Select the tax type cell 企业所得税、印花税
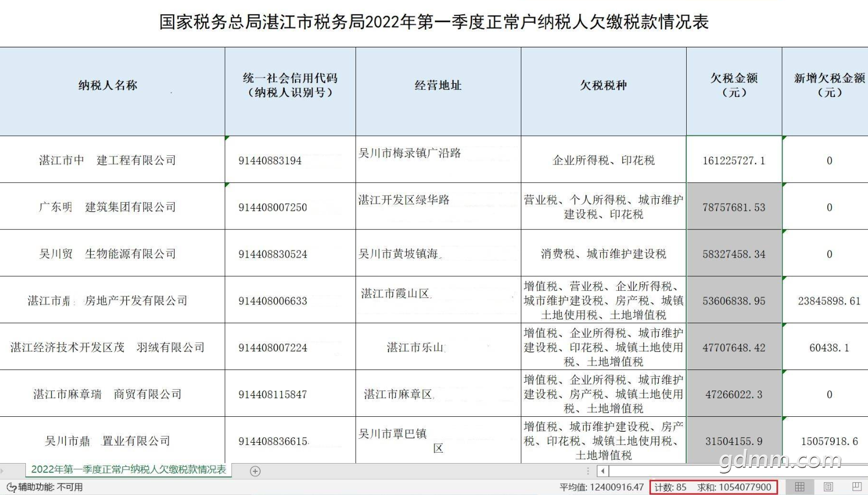868x495 pixels. point(603,160)
